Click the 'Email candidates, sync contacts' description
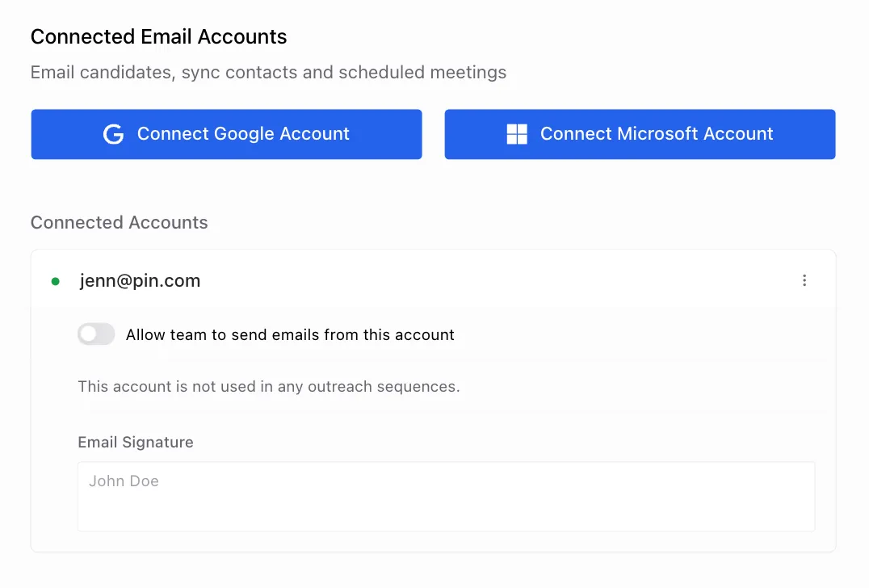The height and width of the screenshot is (588, 869). point(268,72)
